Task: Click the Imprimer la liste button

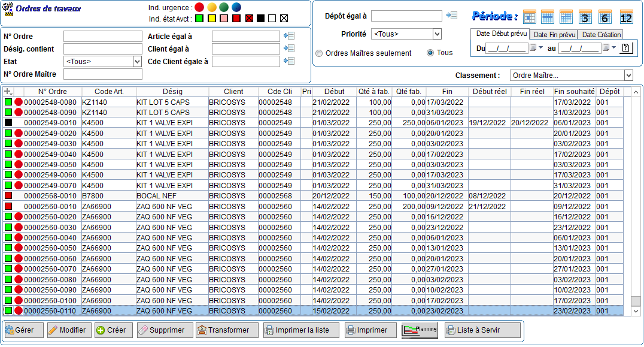Action: click(x=300, y=330)
